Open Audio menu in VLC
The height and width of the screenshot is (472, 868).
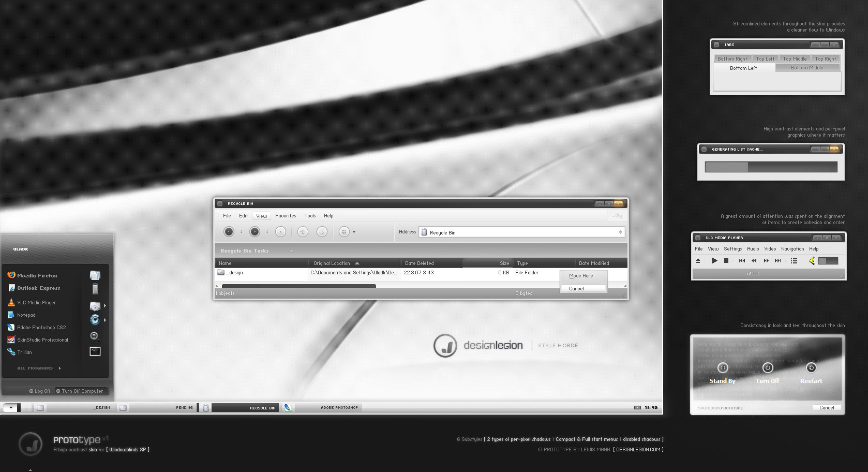tap(753, 249)
